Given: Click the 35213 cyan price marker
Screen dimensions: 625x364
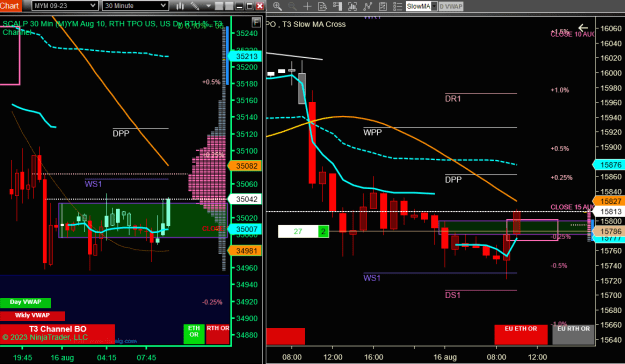Looking at the screenshot, I should coord(245,56).
